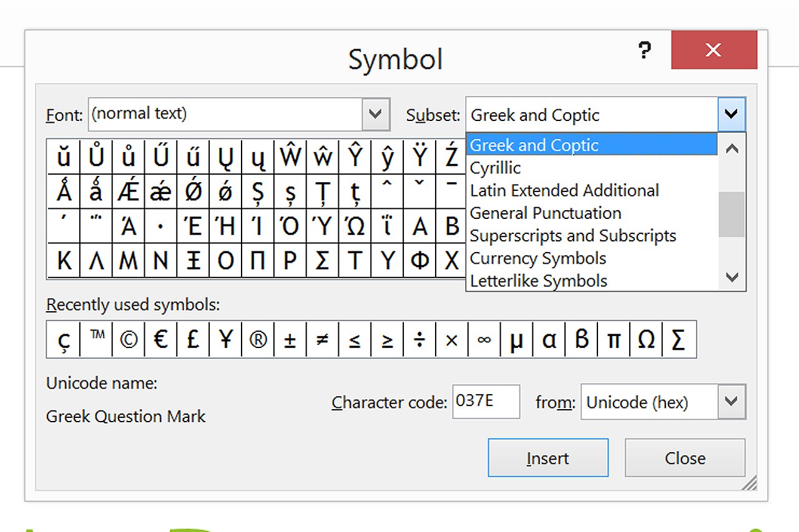Choose the copyright © recent symbol

tap(129, 339)
